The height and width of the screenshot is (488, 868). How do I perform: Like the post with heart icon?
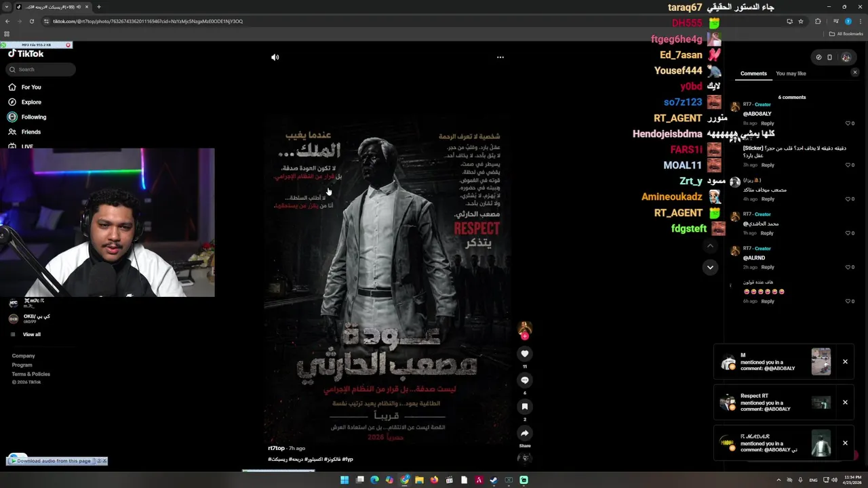tap(525, 354)
